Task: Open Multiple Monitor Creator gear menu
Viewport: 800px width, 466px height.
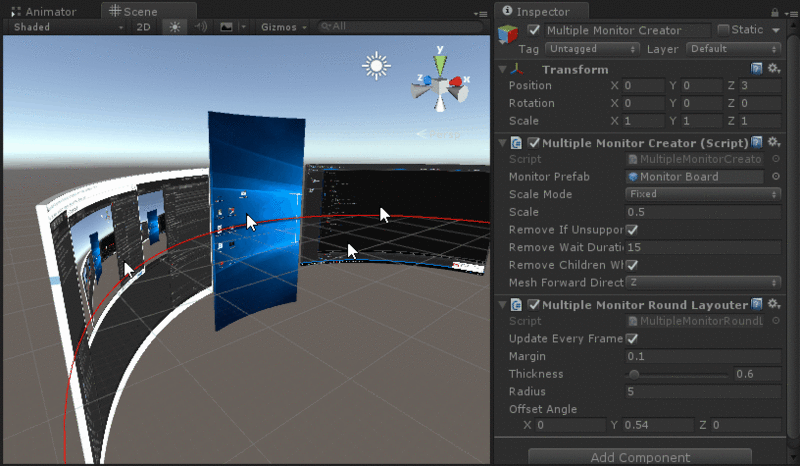Action: point(774,142)
